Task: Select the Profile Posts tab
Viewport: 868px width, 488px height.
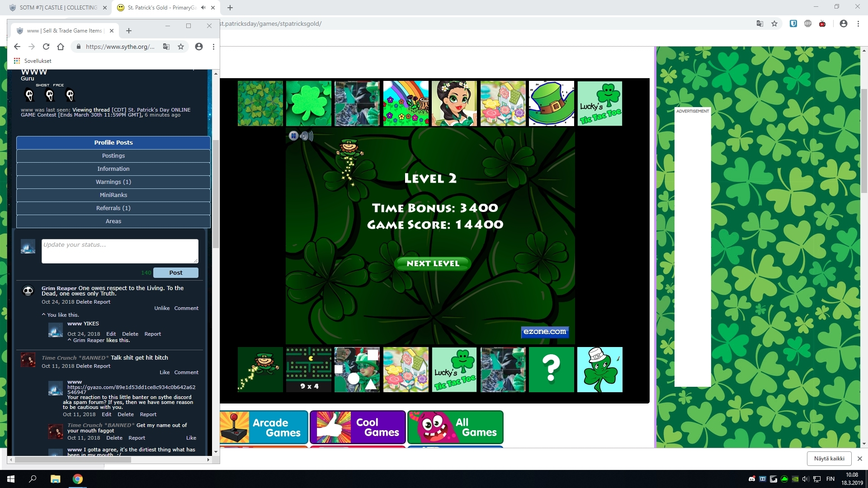Action: (x=113, y=142)
